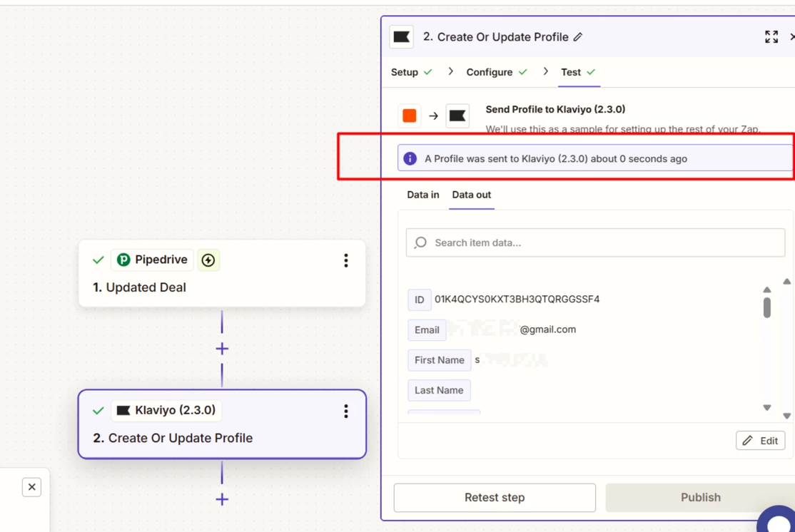Click the Search item data field
The height and width of the screenshot is (532, 795).
coord(596,242)
